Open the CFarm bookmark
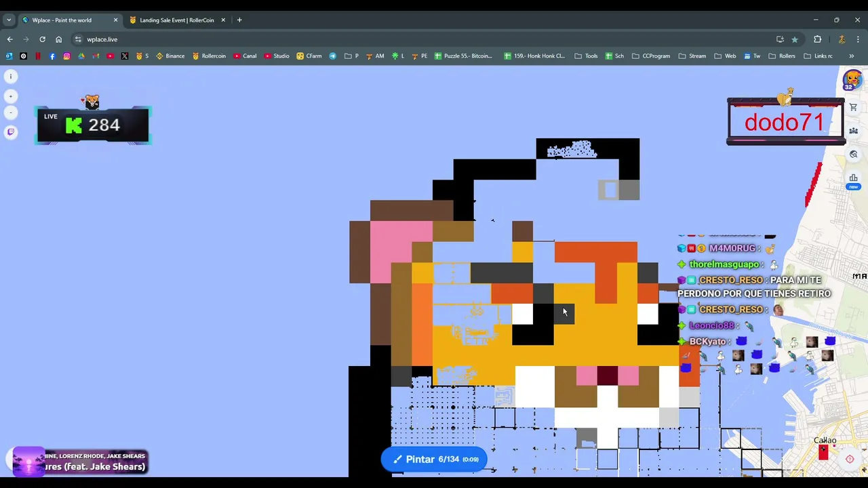 pos(309,56)
